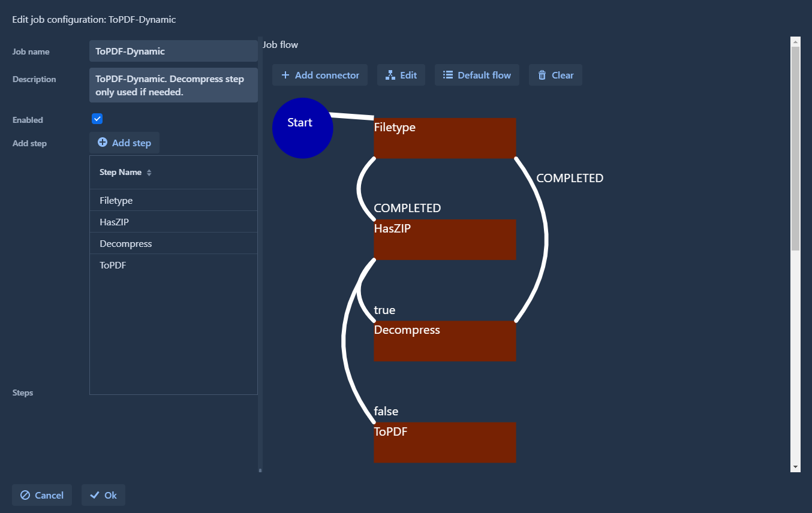Cancel the job configuration dialog
The height and width of the screenshot is (513, 812).
click(42, 495)
